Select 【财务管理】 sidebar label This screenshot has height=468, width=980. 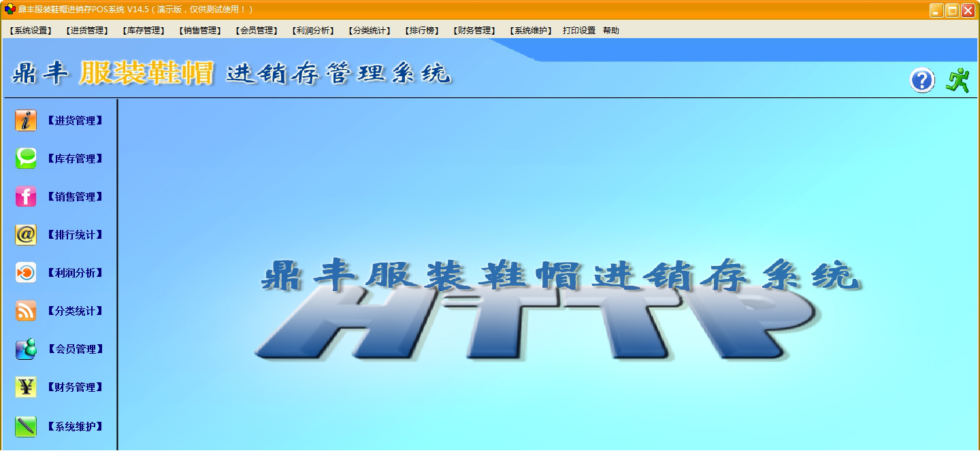[x=75, y=387]
